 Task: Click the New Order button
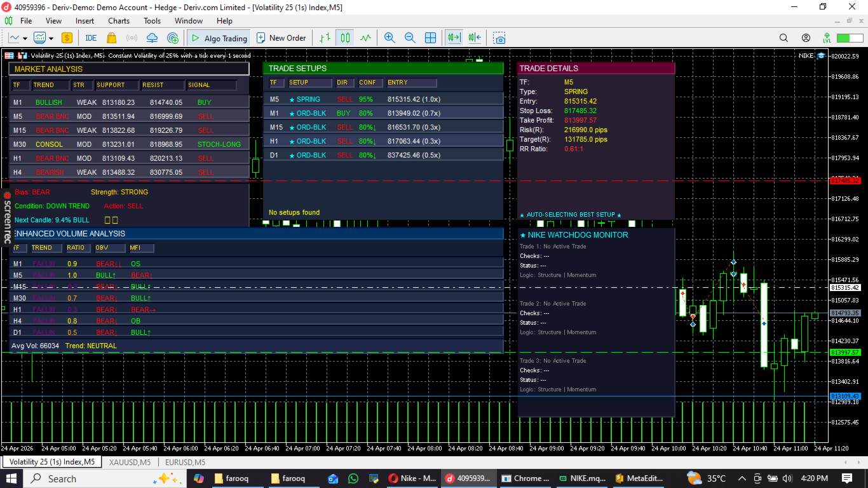tap(281, 38)
